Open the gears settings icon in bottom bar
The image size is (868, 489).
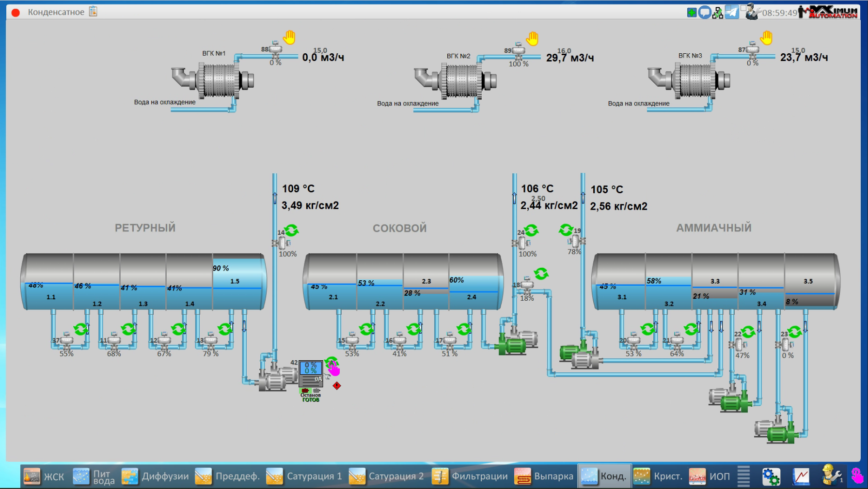pos(771,476)
